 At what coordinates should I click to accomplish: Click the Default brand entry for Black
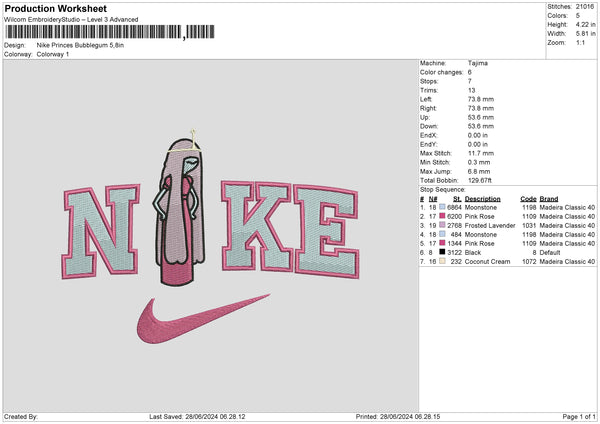pyautogui.click(x=550, y=253)
